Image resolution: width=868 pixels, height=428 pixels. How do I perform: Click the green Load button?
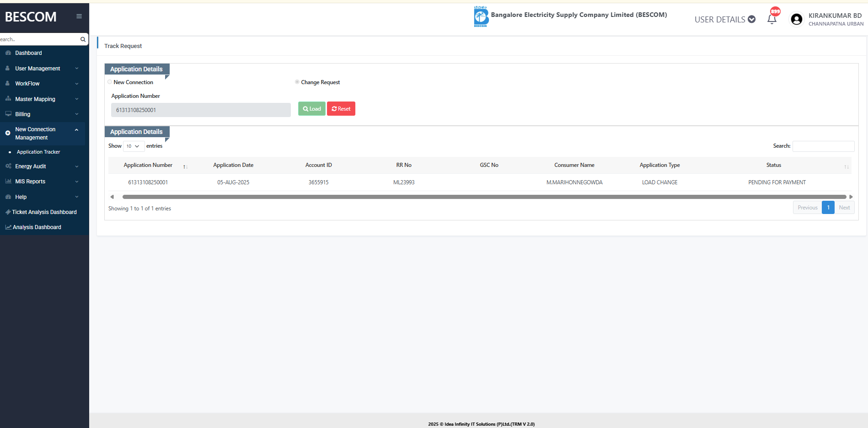[311, 109]
